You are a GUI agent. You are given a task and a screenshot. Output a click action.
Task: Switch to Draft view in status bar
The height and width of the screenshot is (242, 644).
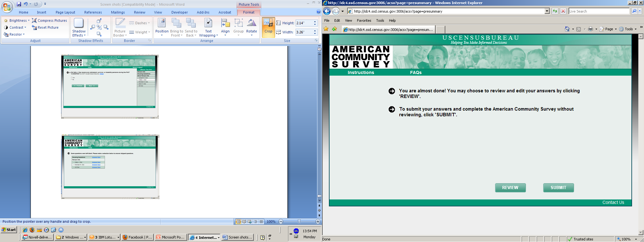261,222
